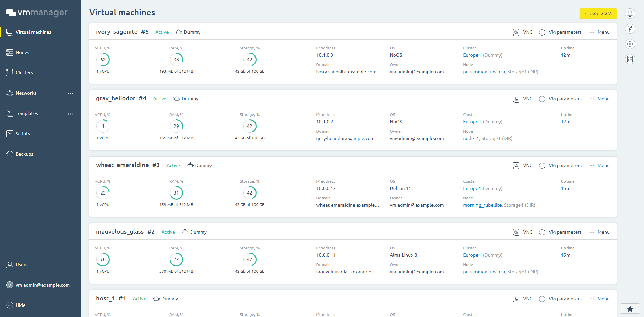Expand the Networks submenu dots

click(71, 93)
